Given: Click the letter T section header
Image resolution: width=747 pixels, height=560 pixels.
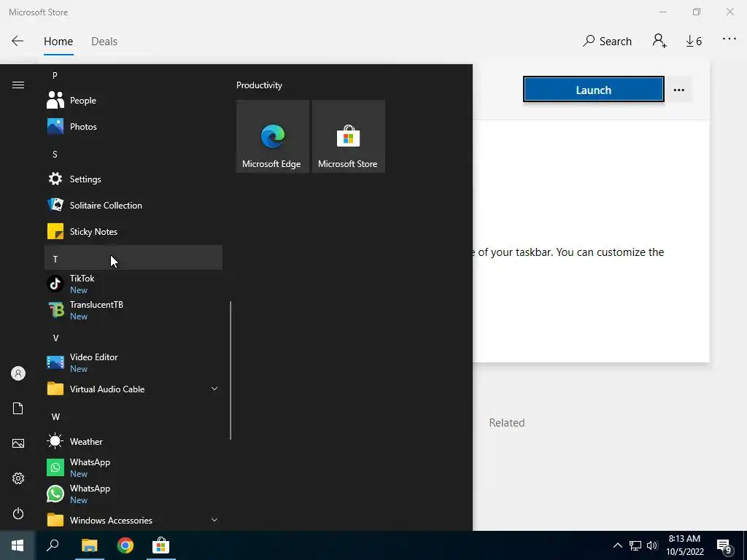Looking at the screenshot, I should pos(133,258).
